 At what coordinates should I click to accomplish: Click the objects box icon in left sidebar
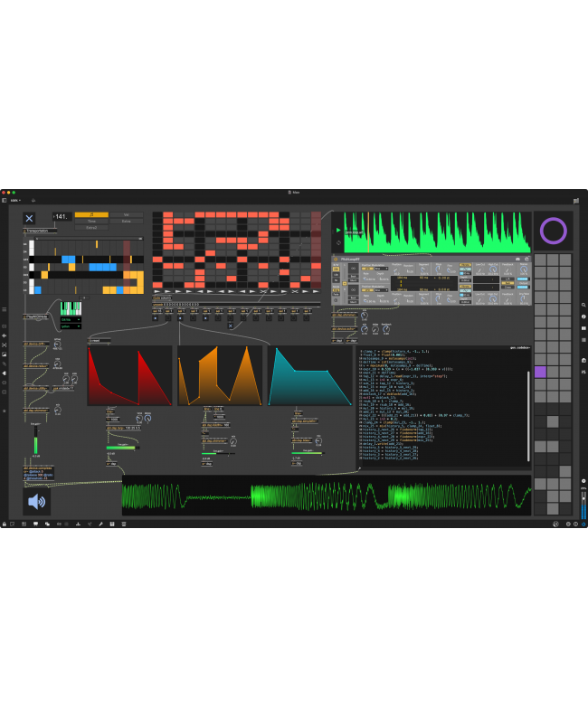5,326
